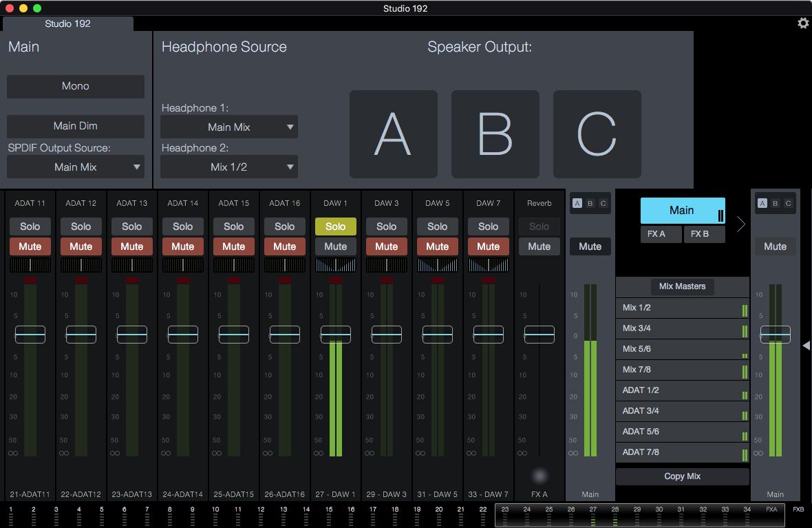
Task: Select Mix 5/6 in Mix Masters
Action: [x=683, y=349]
